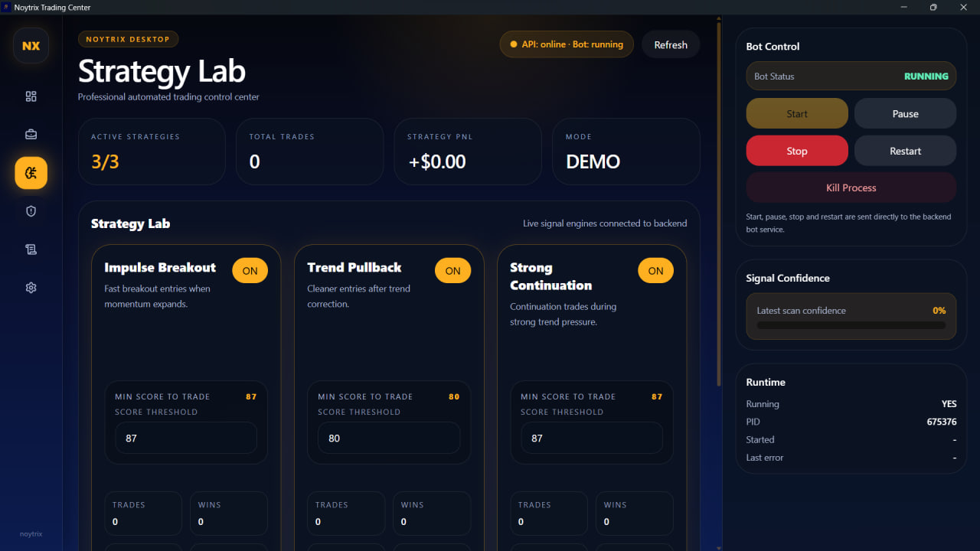Toggle Trend Pullback strategy ON switch

point(453,271)
